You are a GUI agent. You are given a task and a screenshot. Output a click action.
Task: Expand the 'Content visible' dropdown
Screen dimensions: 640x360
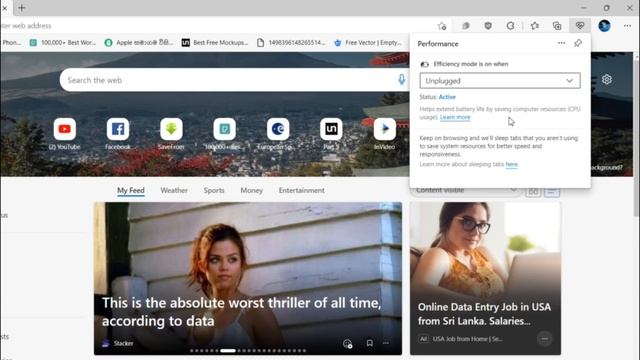click(x=466, y=190)
